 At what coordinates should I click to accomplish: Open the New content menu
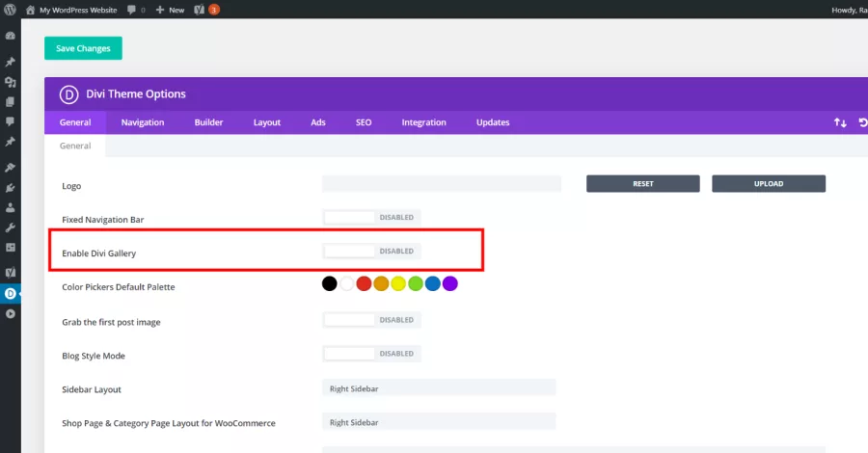pos(170,10)
